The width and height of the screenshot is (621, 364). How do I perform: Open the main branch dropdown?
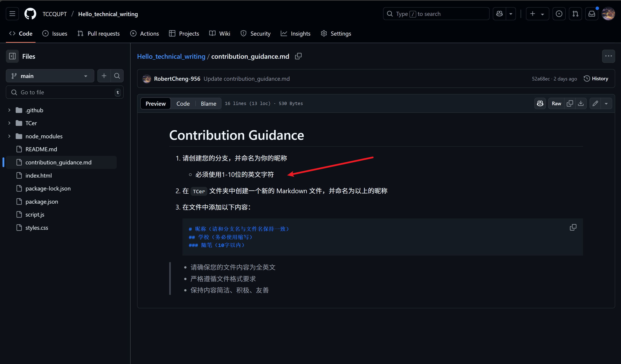pos(50,76)
